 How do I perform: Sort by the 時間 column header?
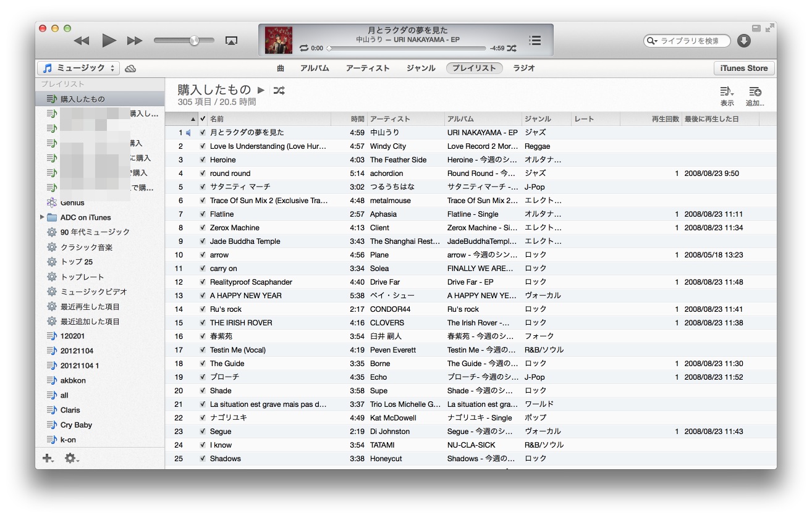349,119
